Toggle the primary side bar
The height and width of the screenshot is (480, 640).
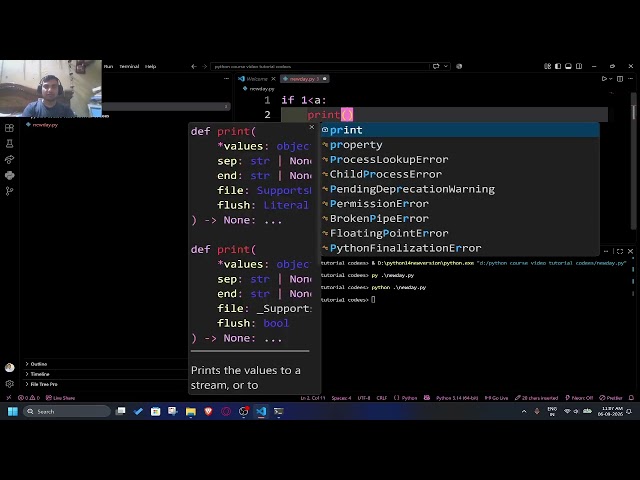[x=558, y=66]
